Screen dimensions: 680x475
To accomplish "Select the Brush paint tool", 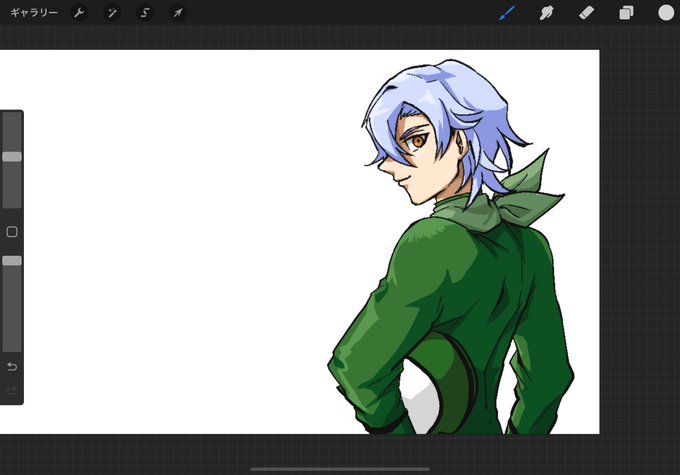I will point(507,13).
